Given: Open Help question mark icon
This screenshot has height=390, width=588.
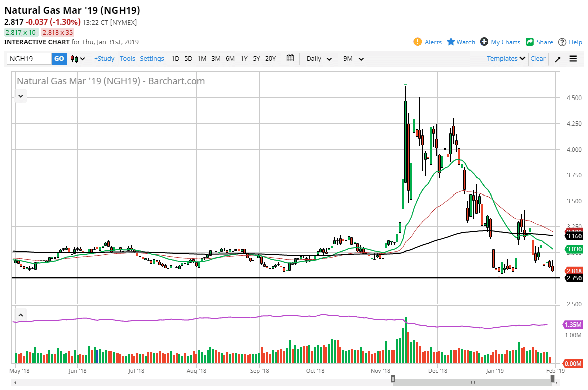Looking at the screenshot, I should click(562, 42).
